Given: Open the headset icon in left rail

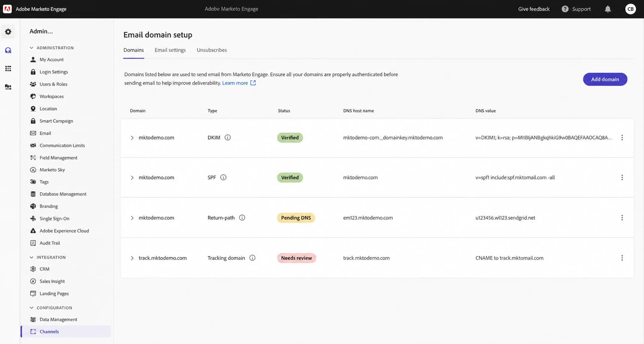Looking at the screenshot, I should tap(8, 50).
